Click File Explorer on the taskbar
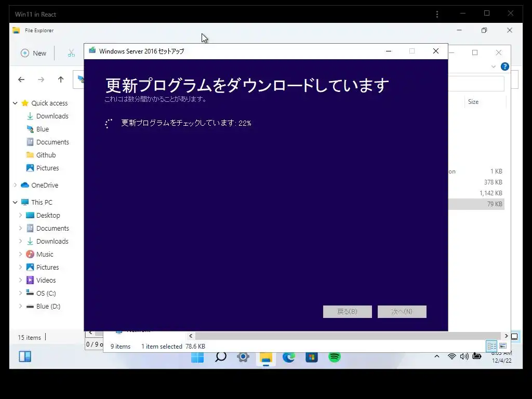This screenshot has height=399, width=532. [x=266, y=357]
